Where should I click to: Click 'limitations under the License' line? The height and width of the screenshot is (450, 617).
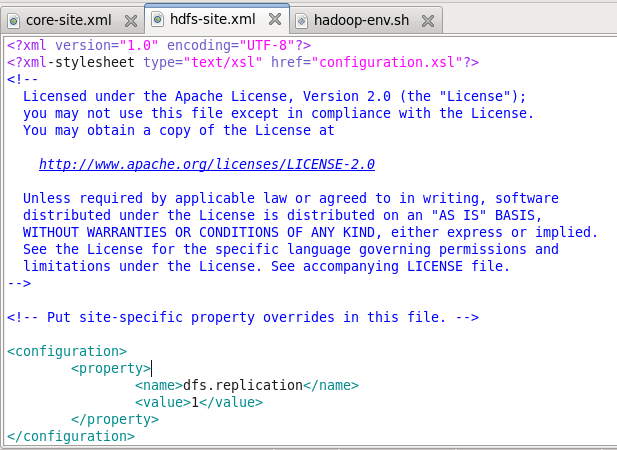[266, 266]
